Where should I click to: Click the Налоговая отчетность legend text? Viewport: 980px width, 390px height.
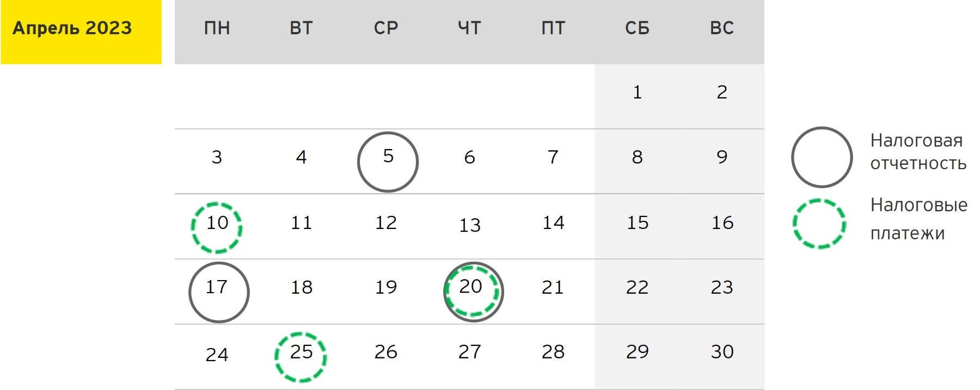[918, 152]
